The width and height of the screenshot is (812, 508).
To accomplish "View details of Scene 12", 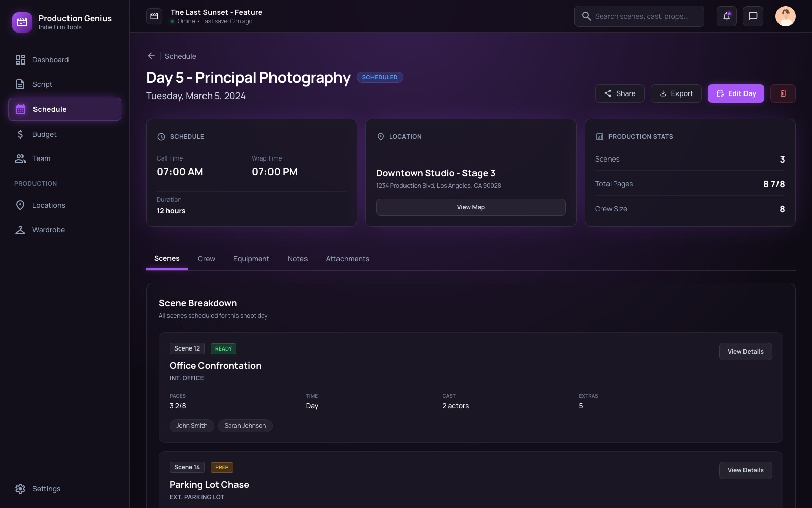I will click(x=746, y=352).
